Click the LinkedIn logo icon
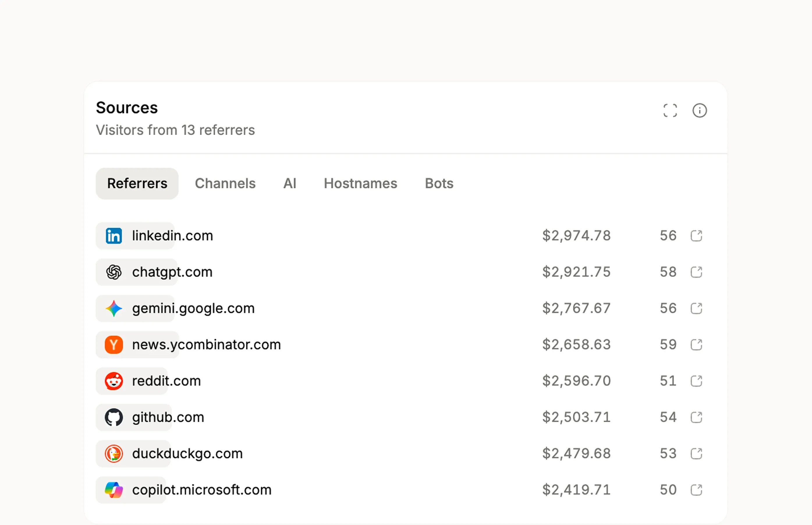Screen dimensions: 812x525 [114, 236]
